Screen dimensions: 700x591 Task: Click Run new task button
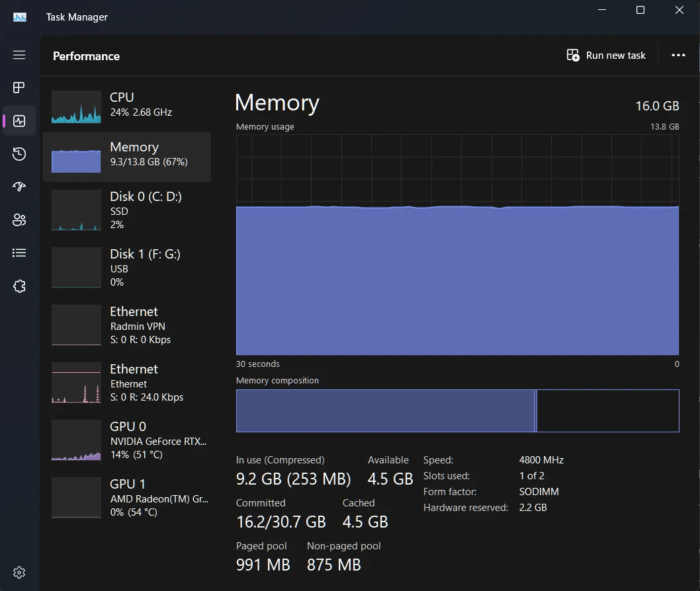click(606, 56)
